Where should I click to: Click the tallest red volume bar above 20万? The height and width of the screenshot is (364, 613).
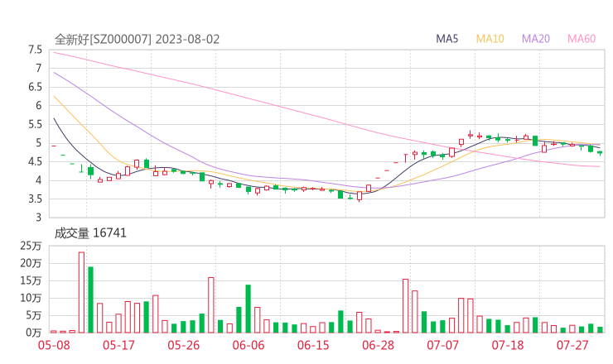point(81,293)
